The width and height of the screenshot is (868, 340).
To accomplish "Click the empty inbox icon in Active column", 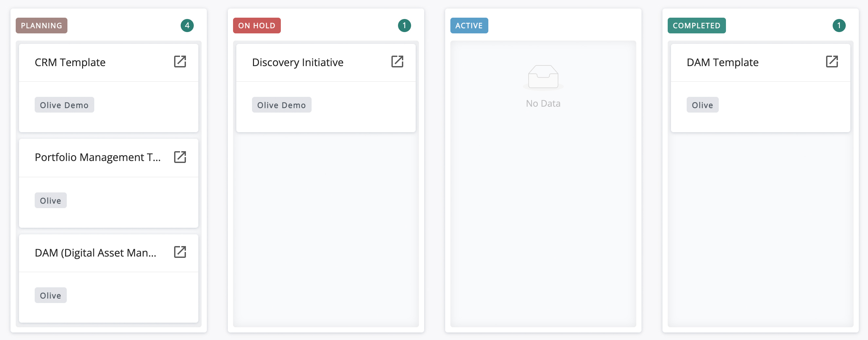I will pos(543,77).
